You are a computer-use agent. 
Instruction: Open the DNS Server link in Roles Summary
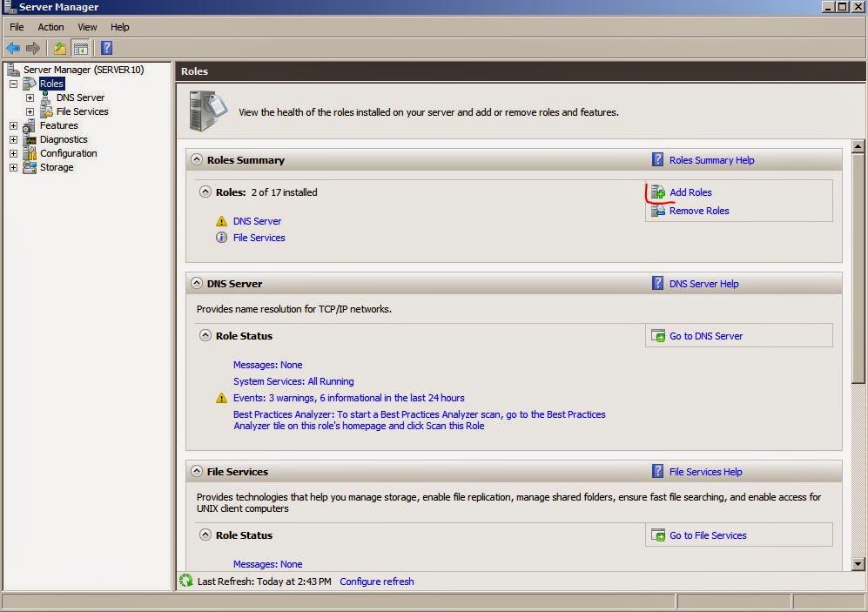tap(257, 221)
